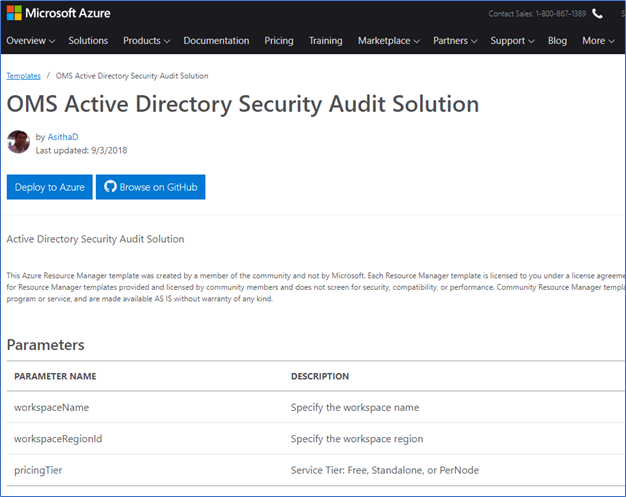Click the Microsoft Azure brand text
Viewport: 626px width, 497px height.
(x=68, y=13)
